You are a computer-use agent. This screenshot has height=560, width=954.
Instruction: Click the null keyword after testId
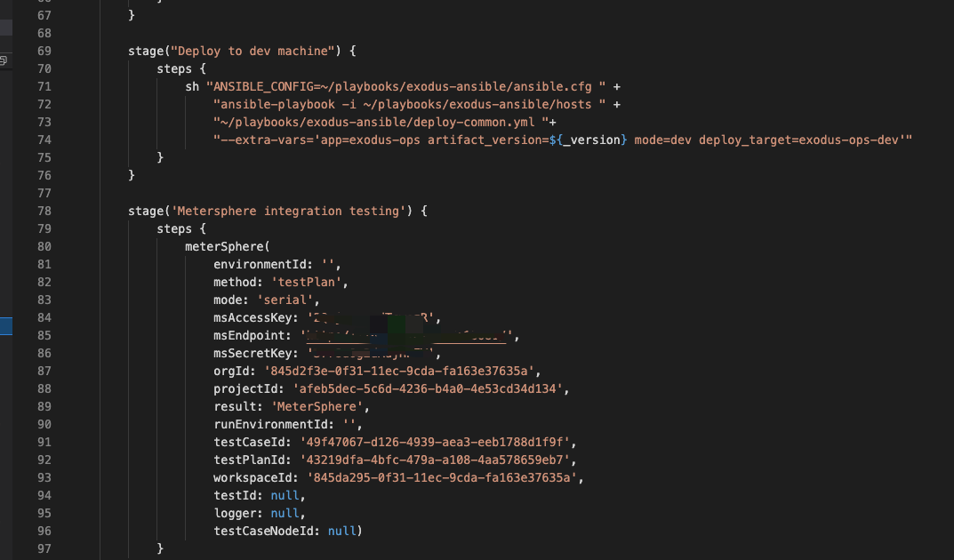pos(283,495)
